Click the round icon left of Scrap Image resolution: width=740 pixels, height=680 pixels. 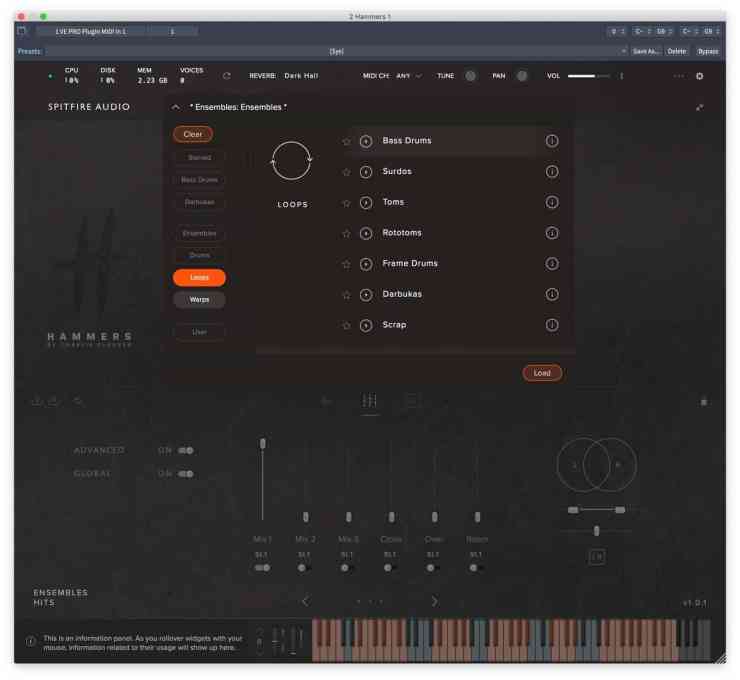click(x=366, y=325)
